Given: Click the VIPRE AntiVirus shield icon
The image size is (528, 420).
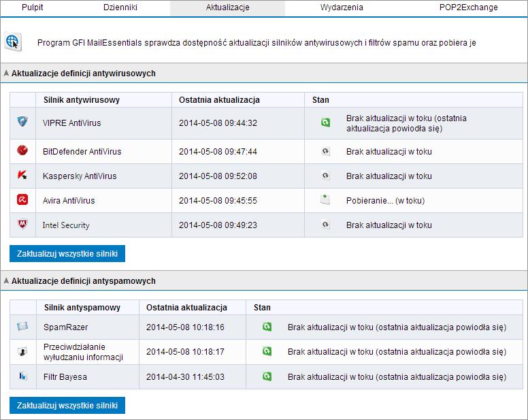Looking at the screenshot, I should pyautogui.click(x=22, y=122).
